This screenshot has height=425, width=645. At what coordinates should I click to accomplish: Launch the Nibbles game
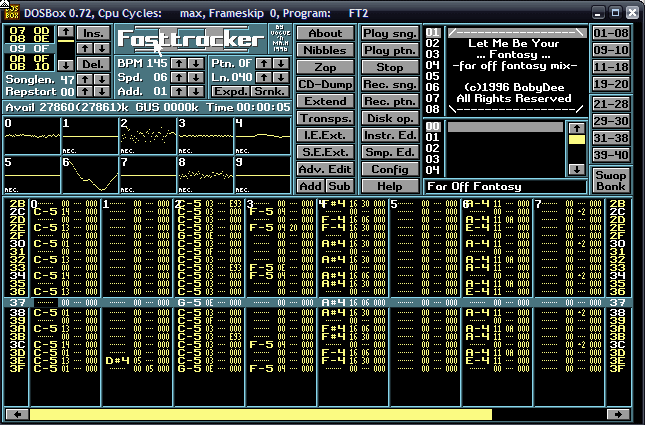325,50
